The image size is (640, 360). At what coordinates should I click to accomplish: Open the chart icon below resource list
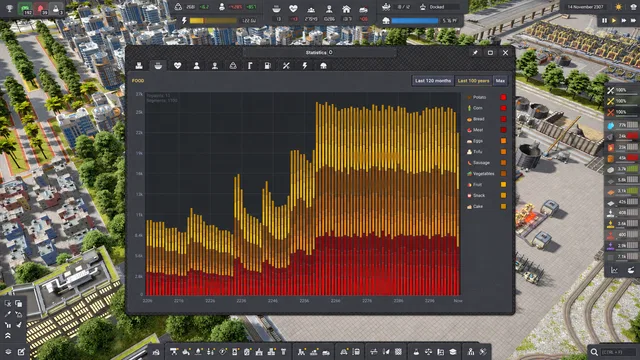pos(614,270)
